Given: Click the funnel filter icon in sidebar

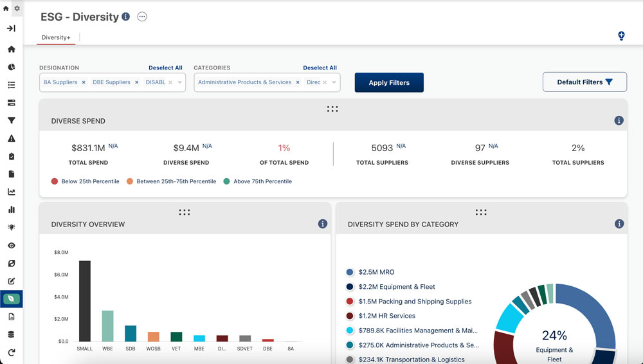Looking at the screenshot, I should coord(12,120).
